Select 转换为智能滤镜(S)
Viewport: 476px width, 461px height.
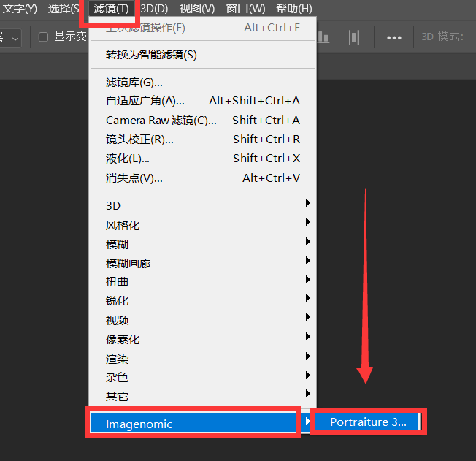(202, 55)
